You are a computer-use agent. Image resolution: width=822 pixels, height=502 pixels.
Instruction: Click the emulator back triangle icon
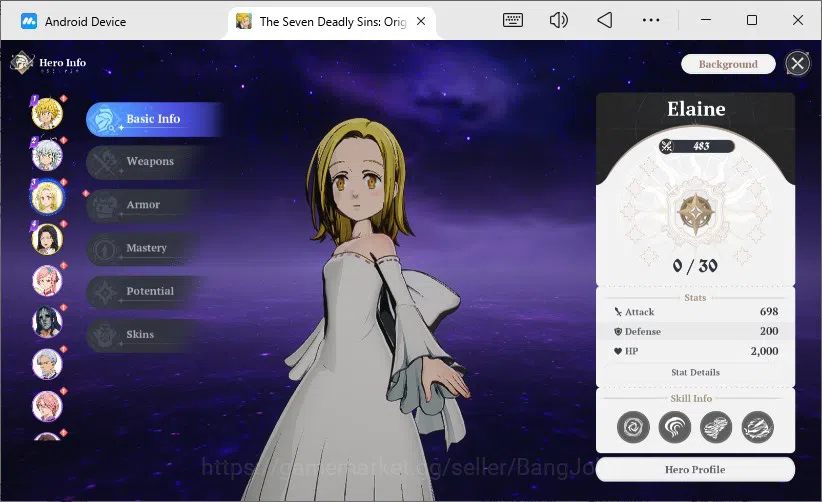tap(604, 20)
